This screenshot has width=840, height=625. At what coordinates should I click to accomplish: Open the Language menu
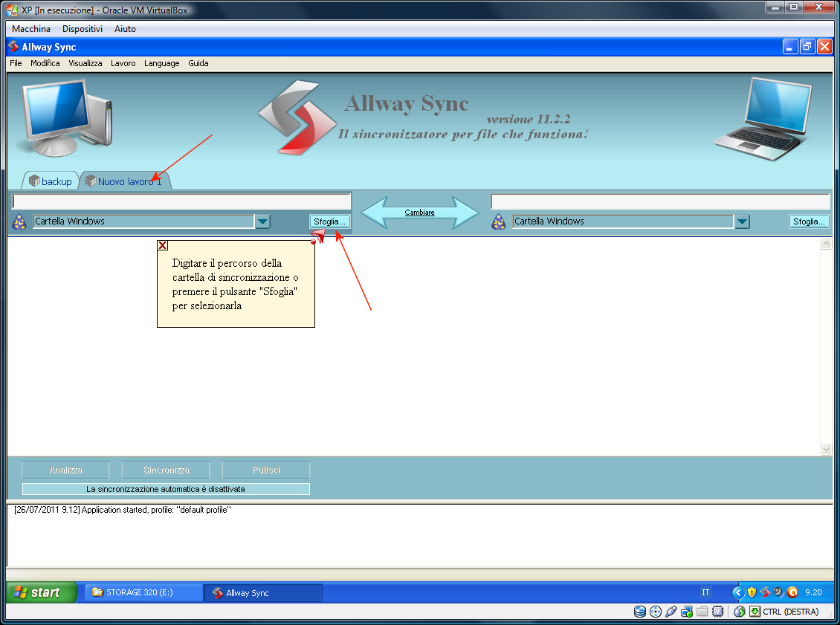pos(162,63)
